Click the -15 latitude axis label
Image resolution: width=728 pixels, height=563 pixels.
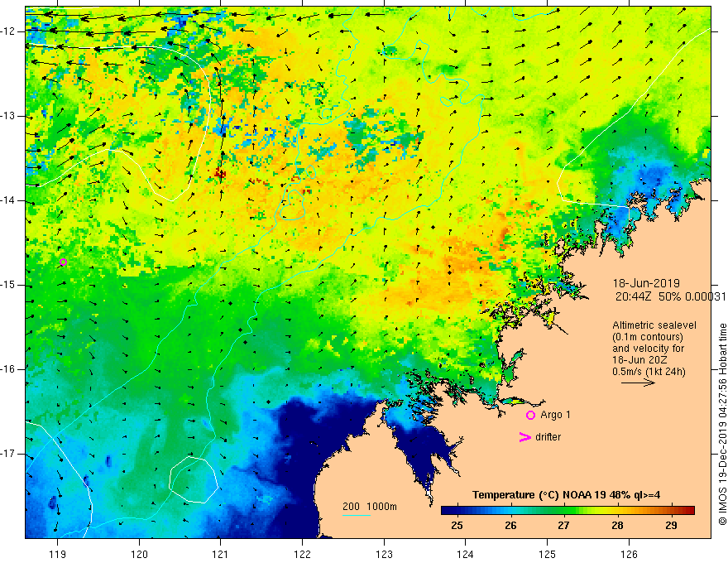pos(9,285)
